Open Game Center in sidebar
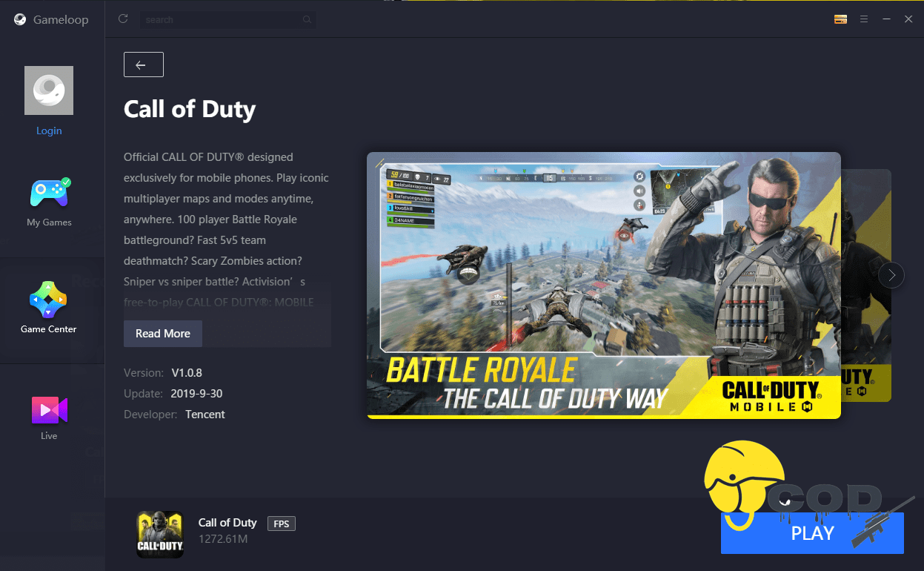The height and width of the screenshot is (571, 924). 49,308
